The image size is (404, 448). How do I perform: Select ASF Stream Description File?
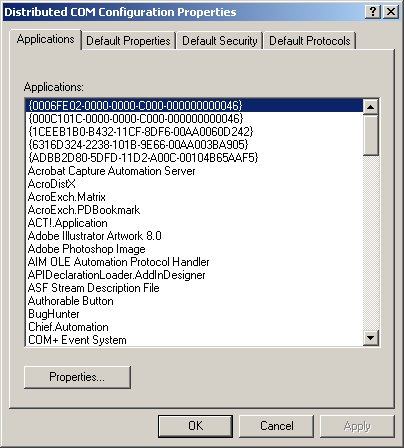tap(194, 288)
